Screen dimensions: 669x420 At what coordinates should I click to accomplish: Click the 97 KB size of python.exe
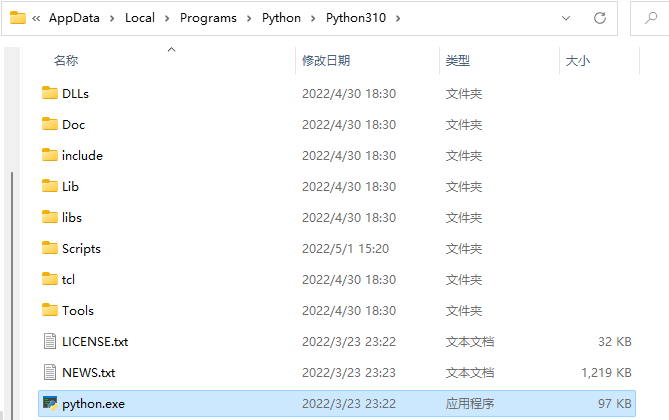tap(614, 403)
